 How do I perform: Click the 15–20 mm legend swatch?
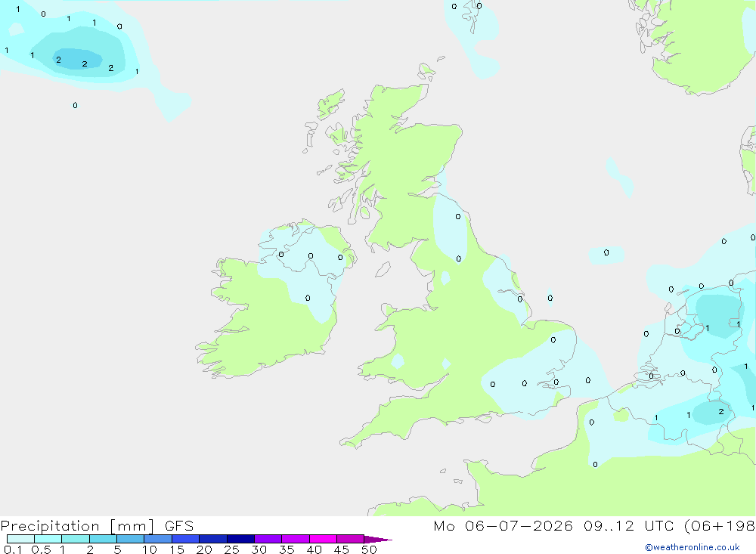click(x=186, y=539)
